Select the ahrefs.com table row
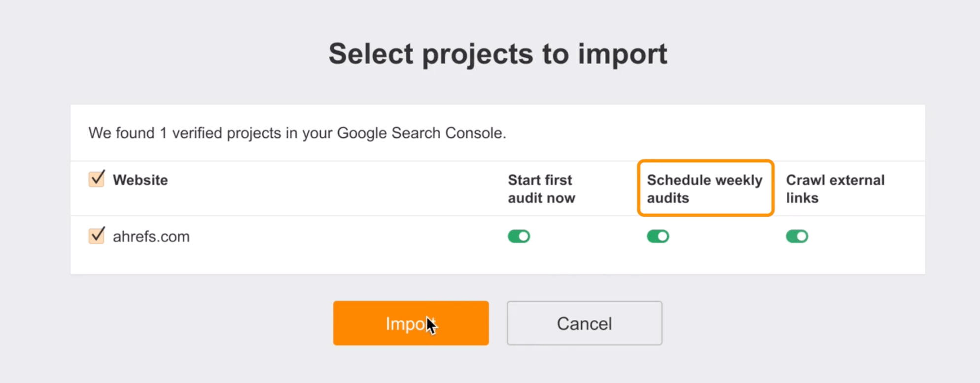 (345, 236)
